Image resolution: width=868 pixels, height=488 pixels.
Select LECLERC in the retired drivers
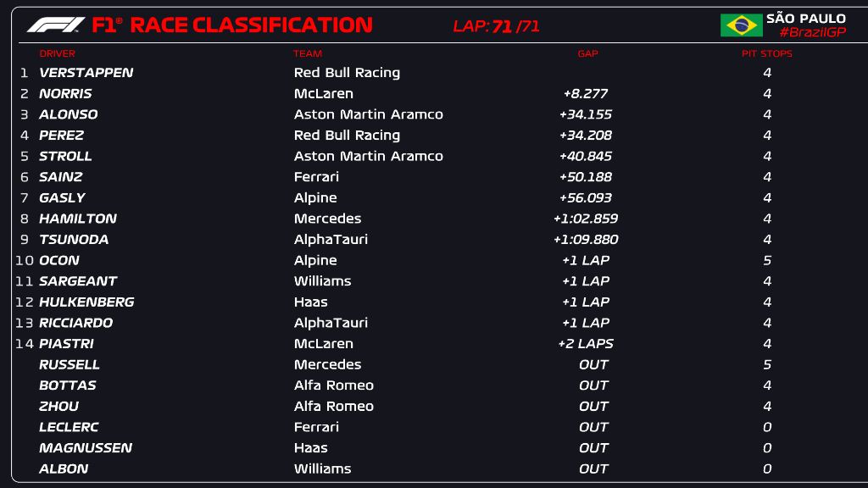(69, 427)
